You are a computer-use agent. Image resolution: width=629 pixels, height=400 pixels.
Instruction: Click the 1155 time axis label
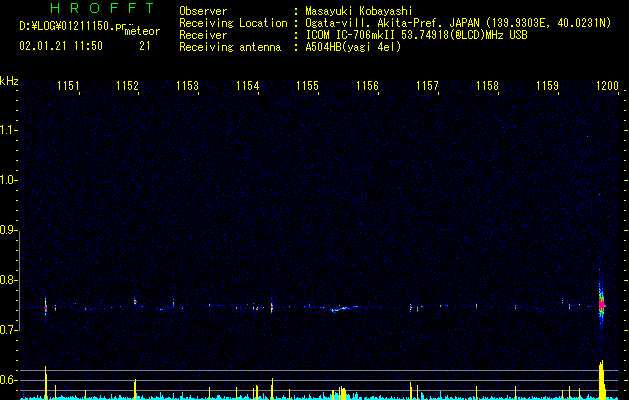pyautogui.click(x=307, y=86)
